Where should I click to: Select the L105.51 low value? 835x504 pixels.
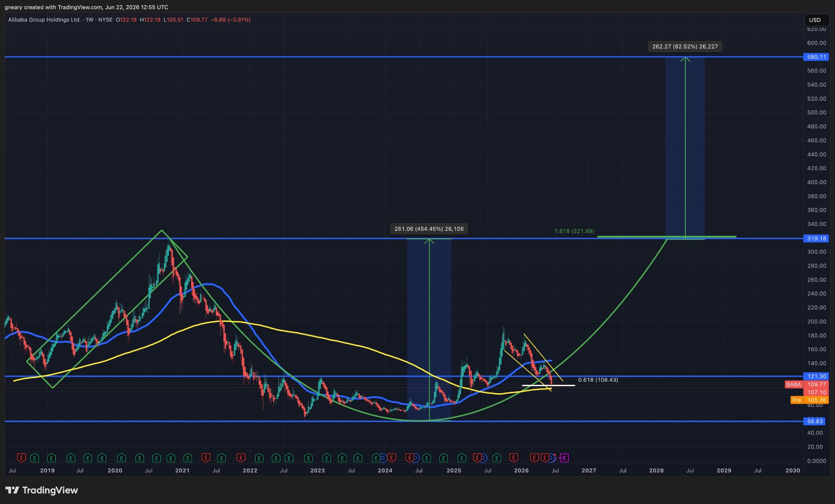click(x=173, y=20)
